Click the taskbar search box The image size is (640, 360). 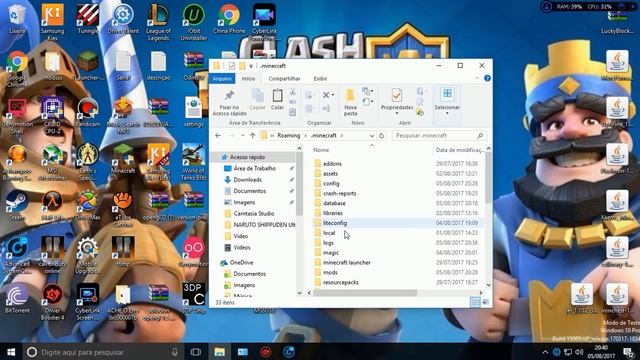[x=102, y=352]
